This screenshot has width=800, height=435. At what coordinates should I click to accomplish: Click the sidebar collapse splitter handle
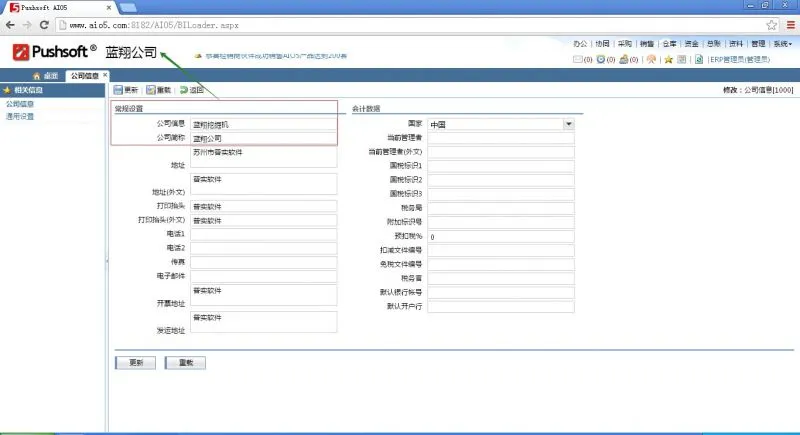107,261
